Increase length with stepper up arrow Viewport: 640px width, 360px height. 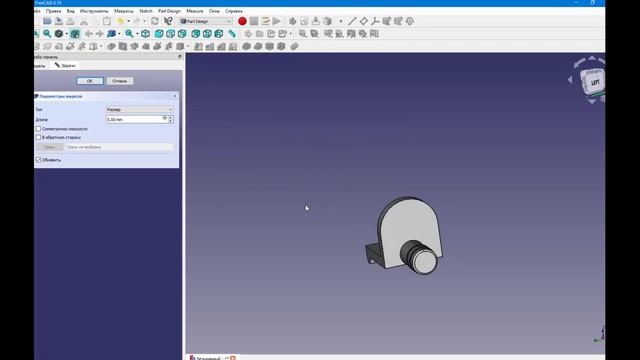tap(171, 117)
